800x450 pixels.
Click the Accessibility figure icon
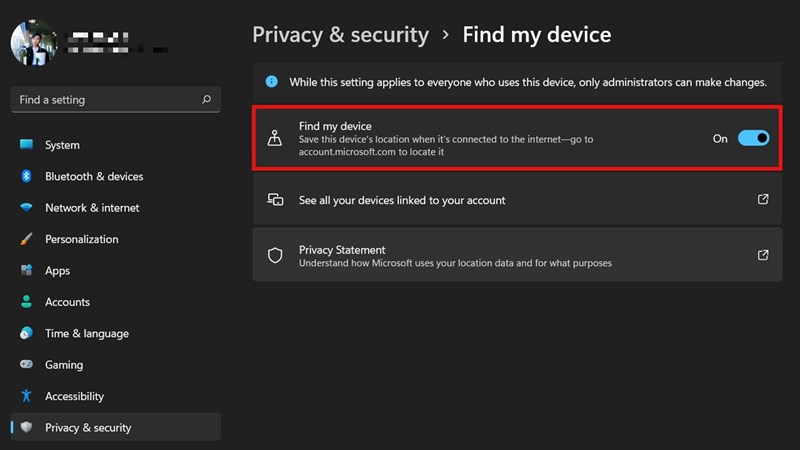[x=26, y=396]
